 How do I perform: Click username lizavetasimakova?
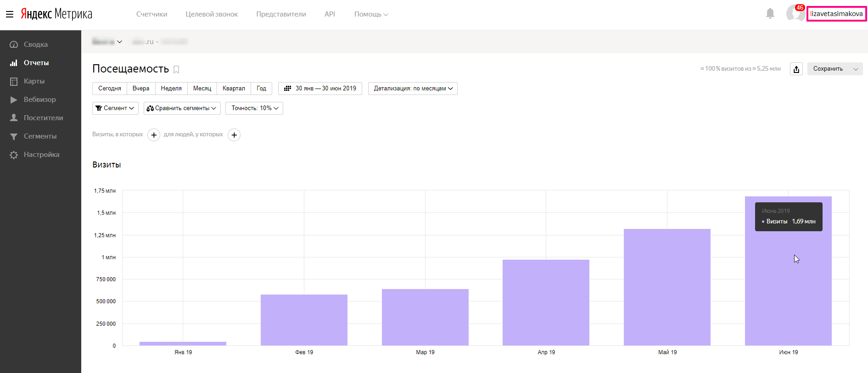click(x=836, y=14)
